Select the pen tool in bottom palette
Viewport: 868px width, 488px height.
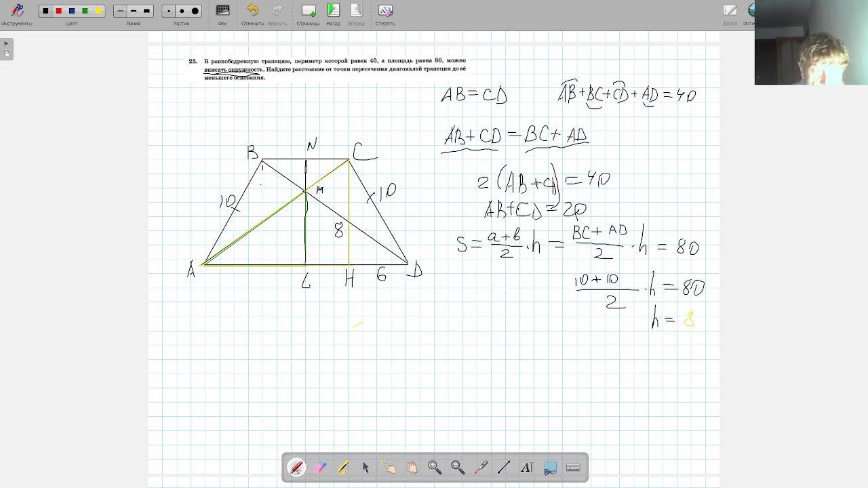pos(296,467)
